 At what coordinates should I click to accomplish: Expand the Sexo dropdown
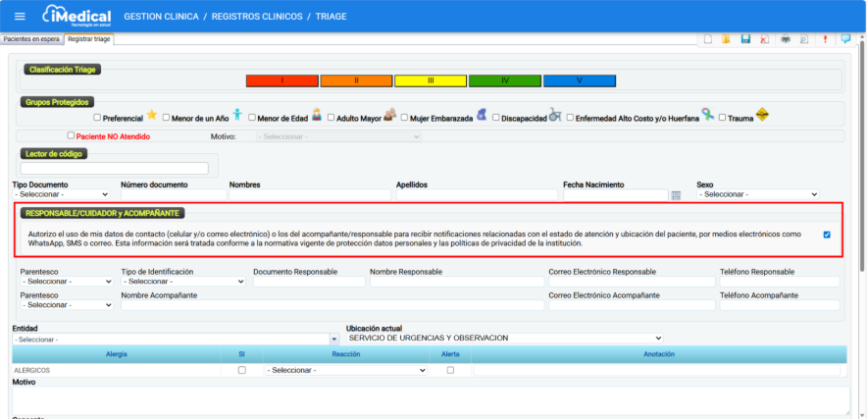(757, 195)
